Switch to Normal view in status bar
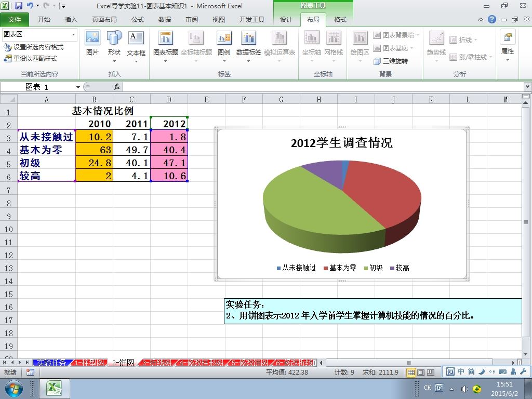Screen dimensions: 532x399 pyautogui.click(x=411, y=373)
